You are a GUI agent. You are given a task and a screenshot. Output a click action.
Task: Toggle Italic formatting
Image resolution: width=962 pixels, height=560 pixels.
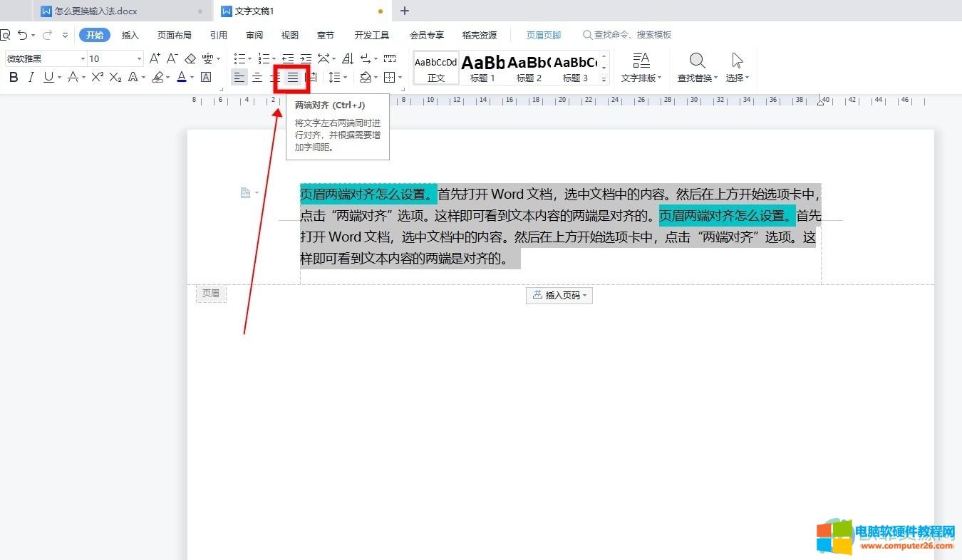[x=31, y=77]
